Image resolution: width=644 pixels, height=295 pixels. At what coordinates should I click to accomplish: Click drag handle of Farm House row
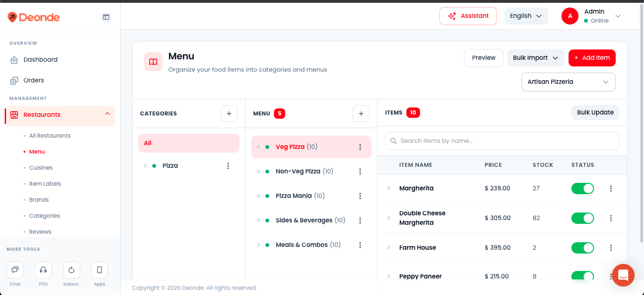point(389,248)
